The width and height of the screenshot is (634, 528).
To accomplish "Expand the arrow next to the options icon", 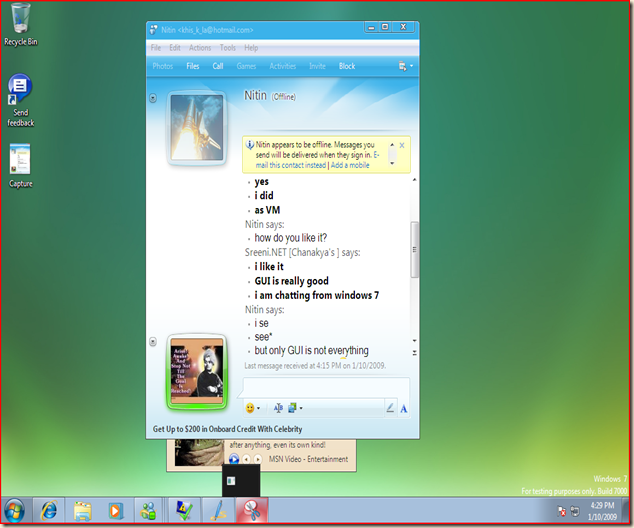I will [x=412, y=66].
